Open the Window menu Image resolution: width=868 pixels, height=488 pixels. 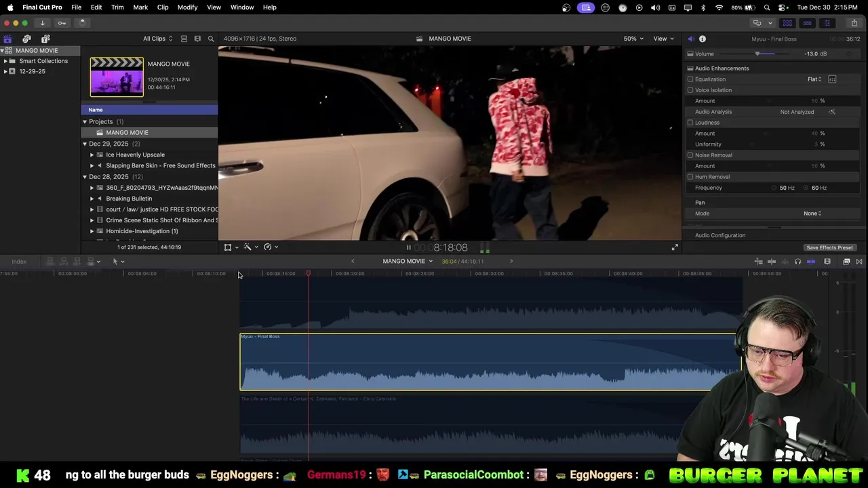click(242, 7)
